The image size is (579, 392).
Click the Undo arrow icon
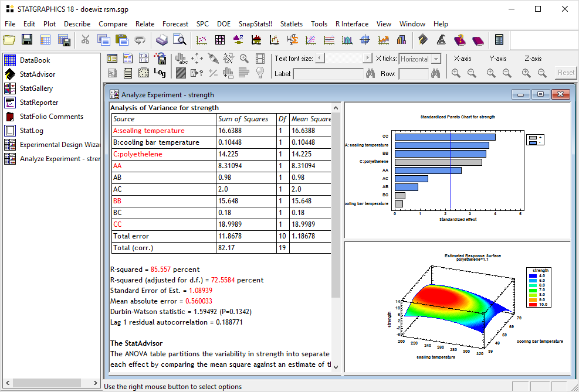pos(140,40)
